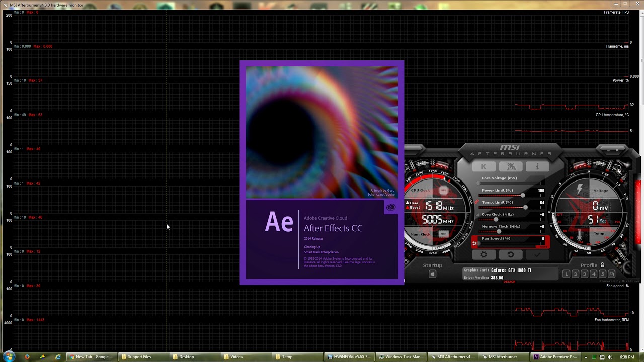Click the lightning bolt voltage icon in the right gauge
This screenshot has height=362, width=644.
tap(579, 189)
